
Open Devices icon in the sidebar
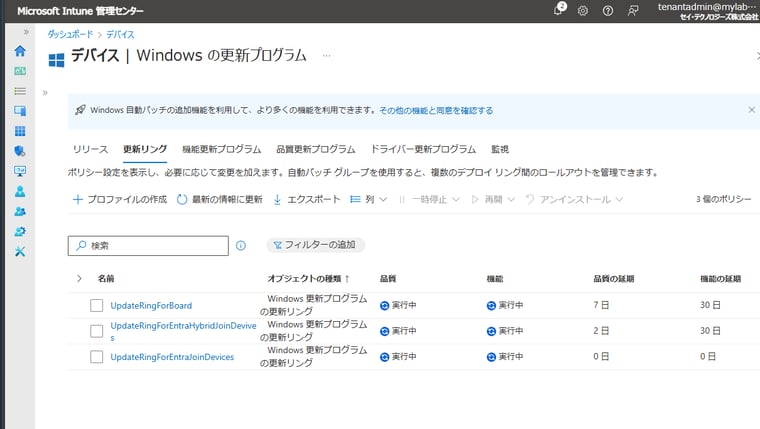click(x=20, y=111)
